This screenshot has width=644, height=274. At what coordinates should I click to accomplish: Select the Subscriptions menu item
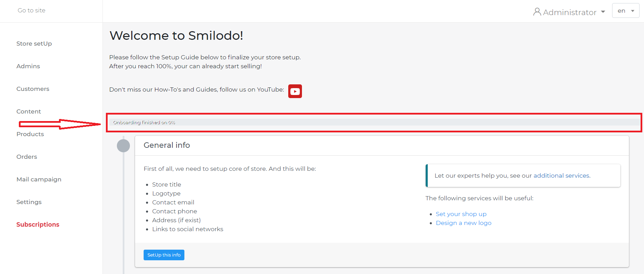pos(38,225)
